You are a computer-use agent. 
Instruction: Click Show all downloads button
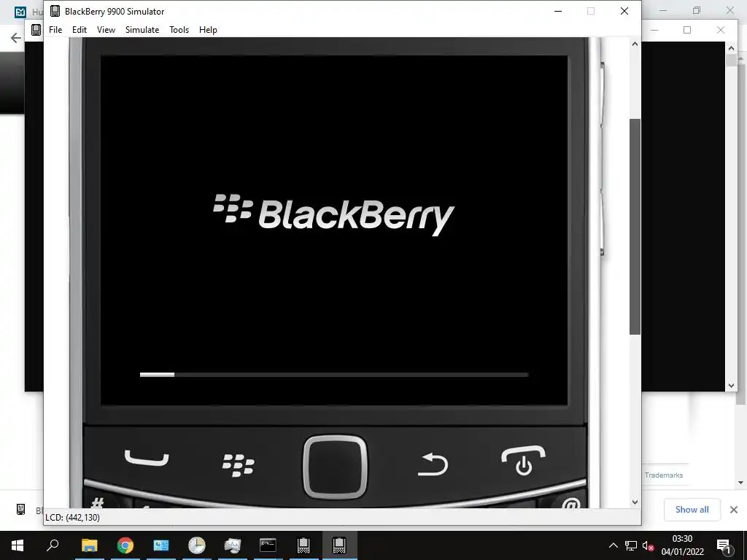point(692,510)
